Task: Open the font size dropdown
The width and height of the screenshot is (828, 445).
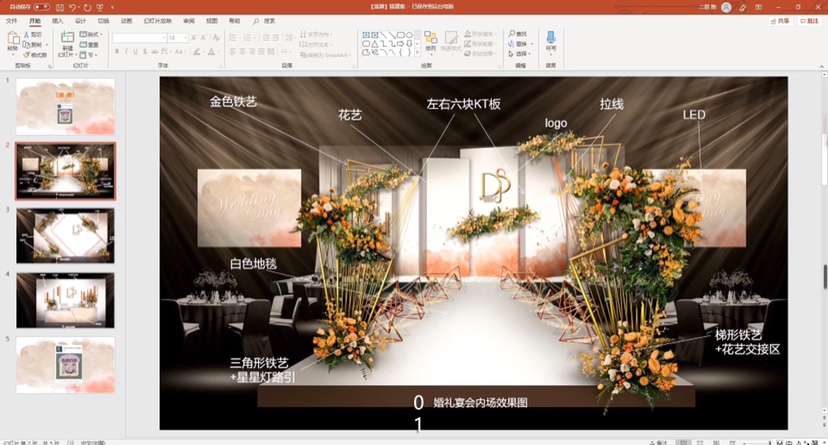Action: click(x=185, y=38)
